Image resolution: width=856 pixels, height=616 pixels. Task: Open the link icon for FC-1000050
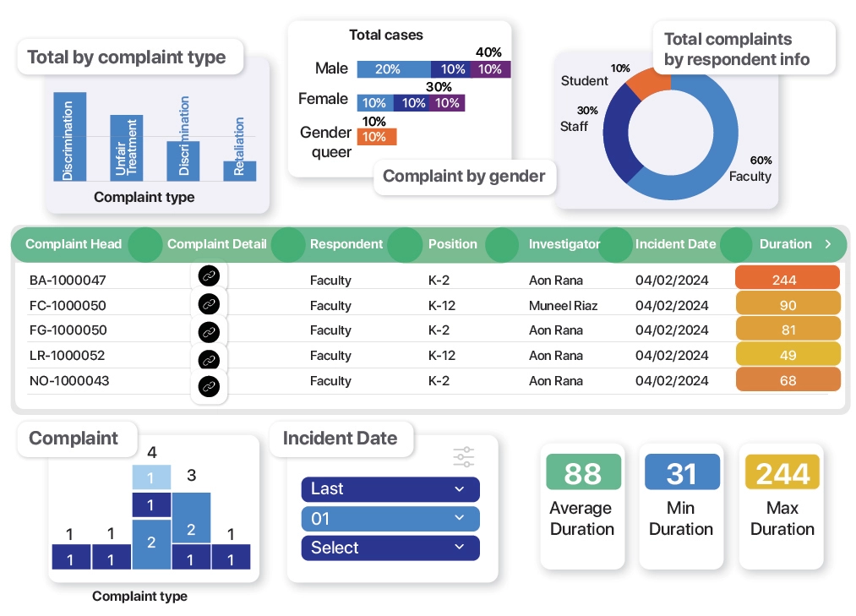(209, 304)
